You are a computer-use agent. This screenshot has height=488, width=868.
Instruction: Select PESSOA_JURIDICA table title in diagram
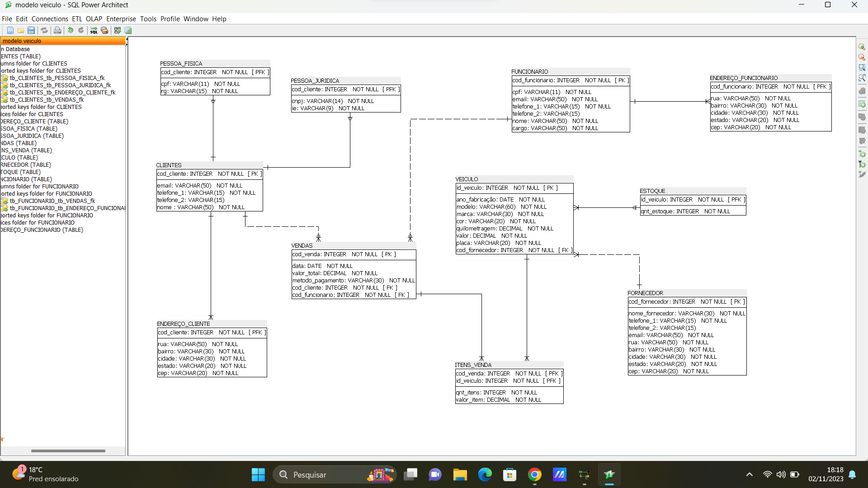(x=315, y=81)
